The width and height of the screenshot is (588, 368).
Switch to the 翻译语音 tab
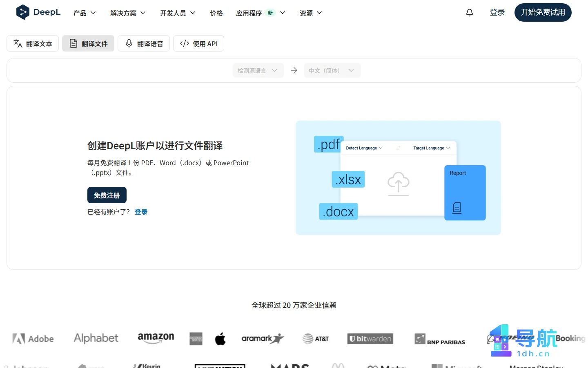click(144, 43)
